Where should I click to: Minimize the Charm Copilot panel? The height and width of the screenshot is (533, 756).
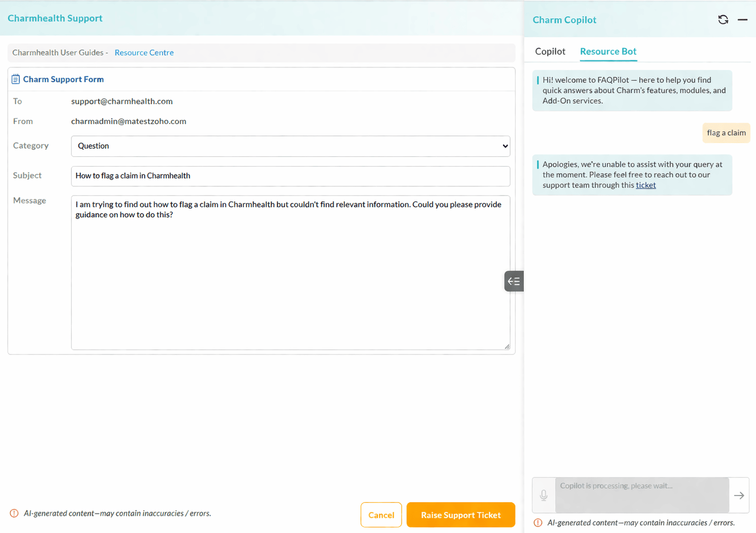pyautogui.click(x=742, y=19)
